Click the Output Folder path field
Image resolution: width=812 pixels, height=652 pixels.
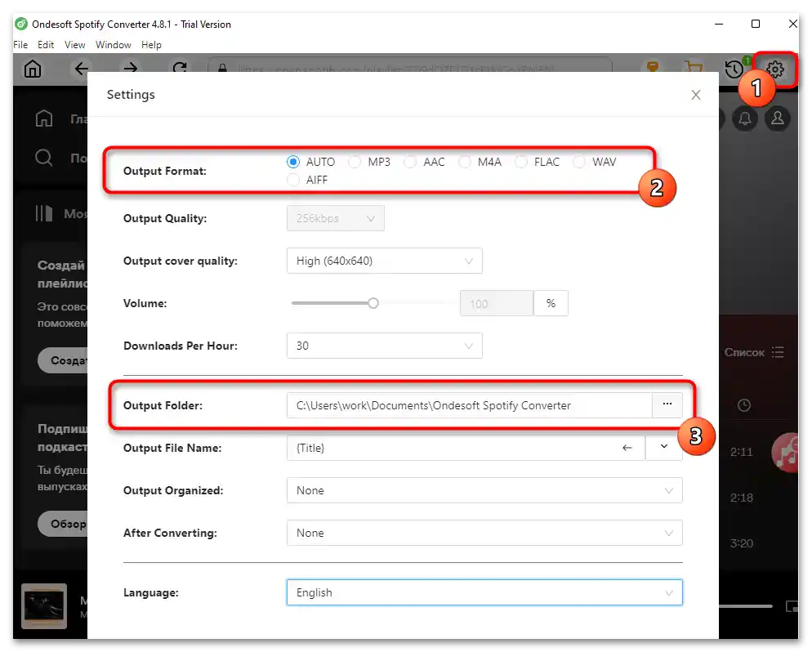pos(469,405)
